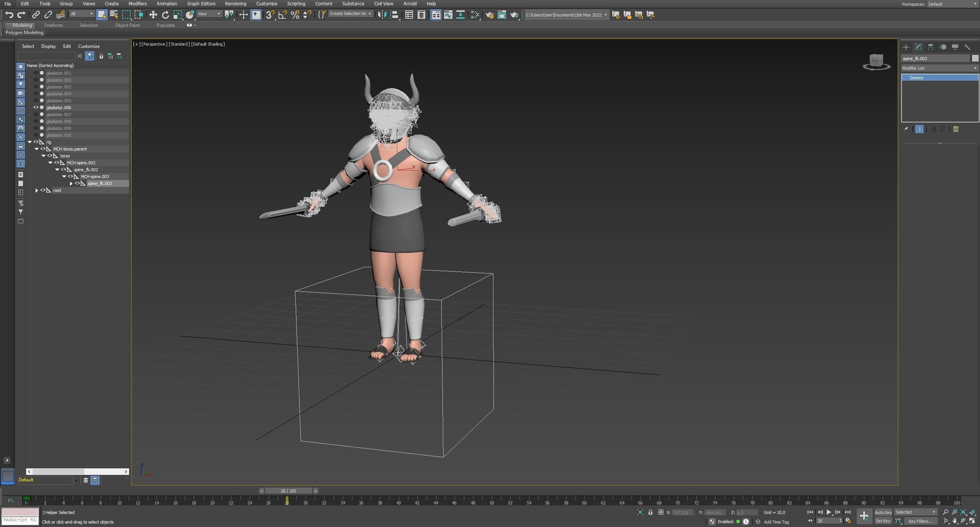Screen dimensions: 980x527
Task: Click the Time Configuration icon
Action: coord(848,521)
